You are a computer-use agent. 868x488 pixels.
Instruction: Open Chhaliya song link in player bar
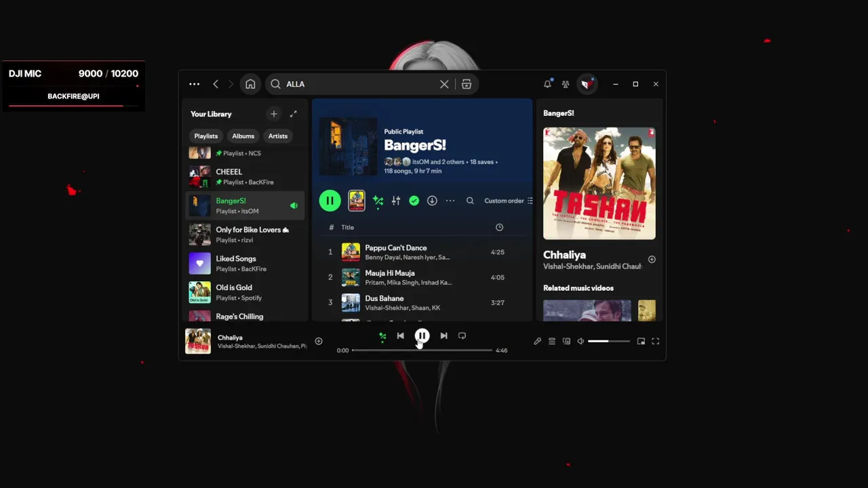pos(230,338)
